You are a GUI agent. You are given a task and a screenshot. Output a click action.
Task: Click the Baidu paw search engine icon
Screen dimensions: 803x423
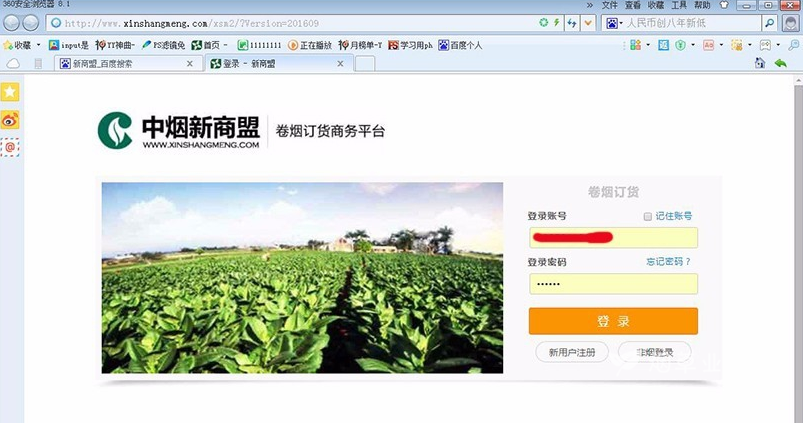click(611, 23)
